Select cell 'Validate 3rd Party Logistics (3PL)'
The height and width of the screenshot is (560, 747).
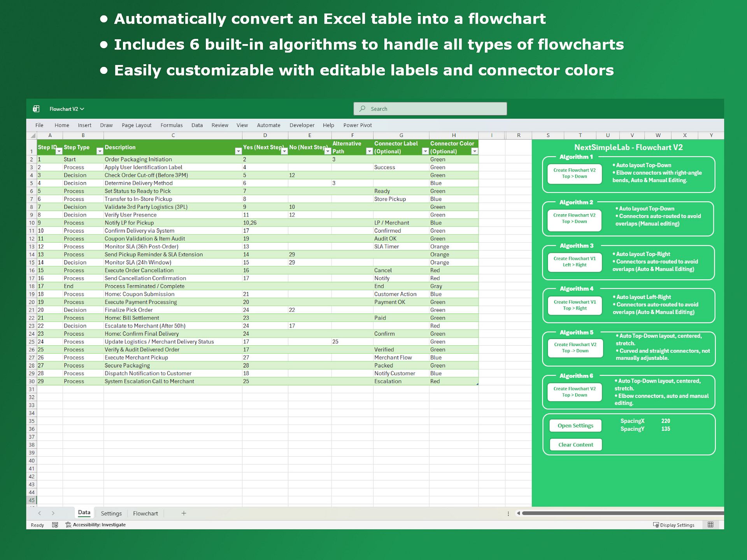pos(173,207)
